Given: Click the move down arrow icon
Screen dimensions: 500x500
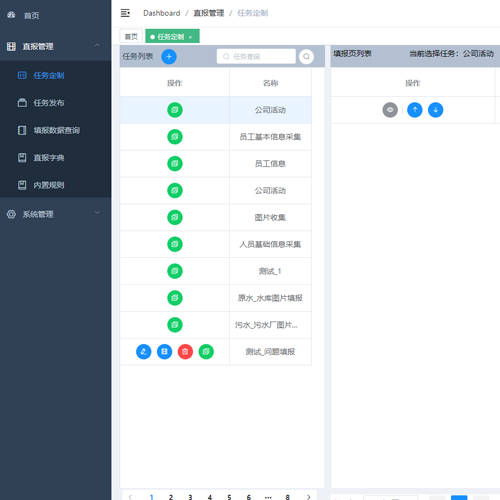Looking at the screenshot, I should pos(435,110).
